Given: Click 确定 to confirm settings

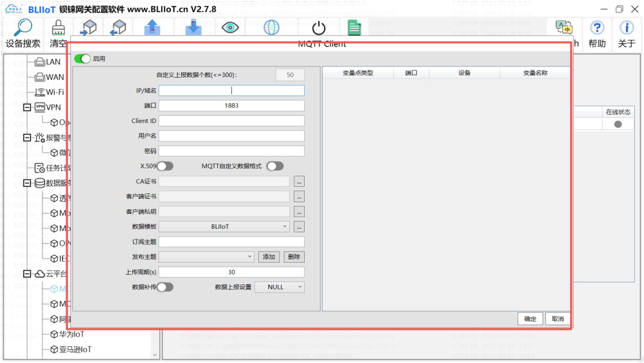Looking at the screenshot, I should [530, 319].
